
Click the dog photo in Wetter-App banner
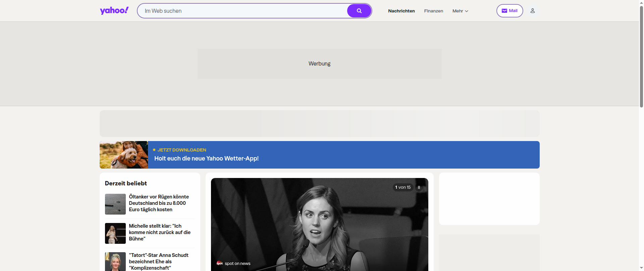124,155
